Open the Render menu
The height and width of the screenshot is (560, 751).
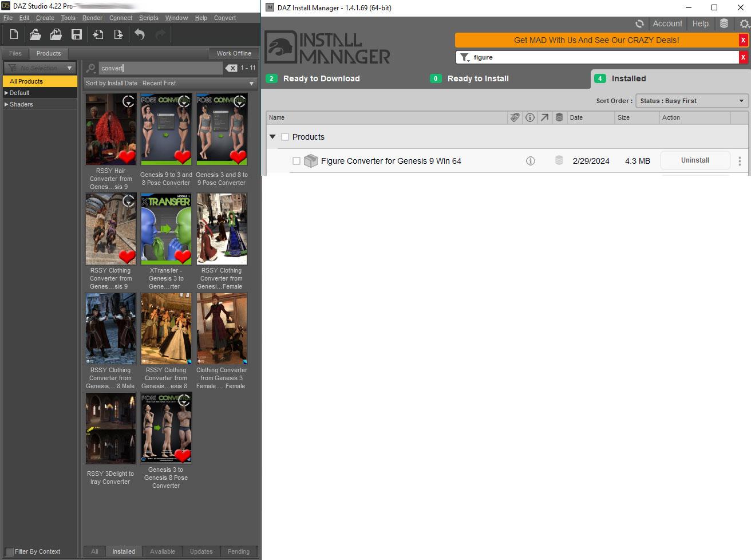click(x=92, y=18)
